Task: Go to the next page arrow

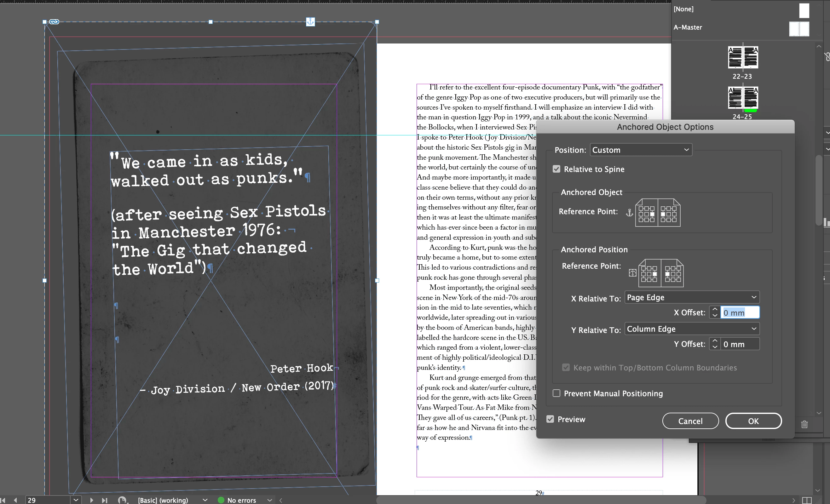Action: click(92, 500)
